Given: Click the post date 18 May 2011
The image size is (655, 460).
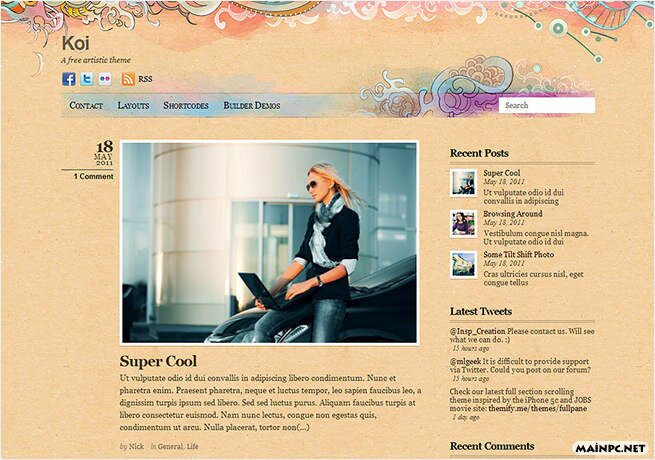Looking at the screenshot, I should click(x=104, y=153).
